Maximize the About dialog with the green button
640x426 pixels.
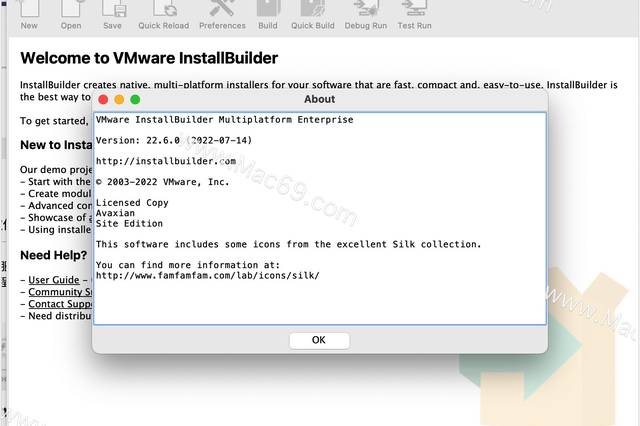coord(135,99)
